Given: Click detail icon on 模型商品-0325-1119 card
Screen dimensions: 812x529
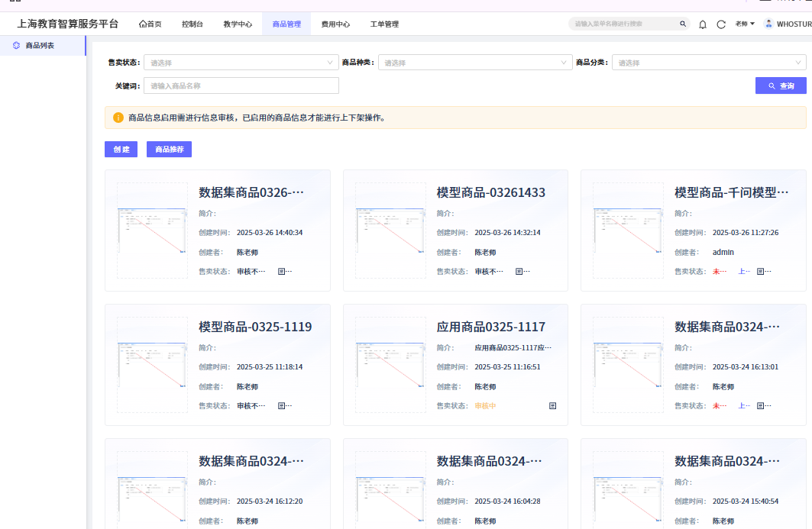Looking at the screenshot, I should pyautogui.click(x=281, y=406).
